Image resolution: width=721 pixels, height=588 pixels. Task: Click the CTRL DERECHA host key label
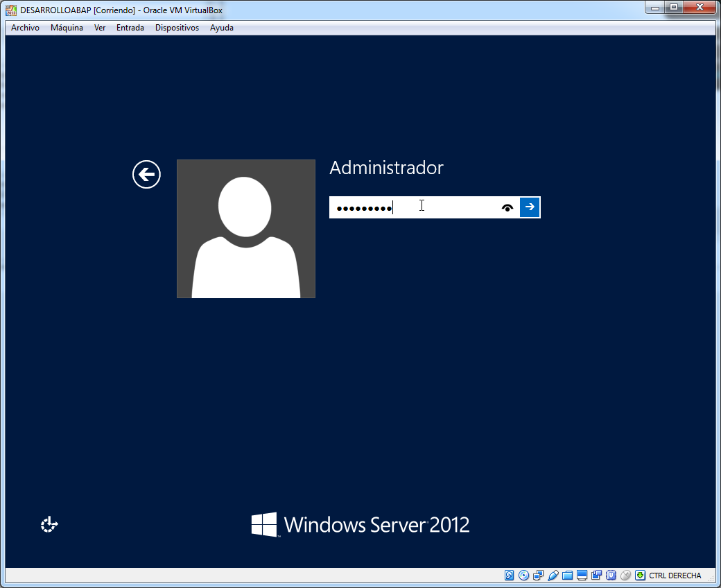[675, 576]
